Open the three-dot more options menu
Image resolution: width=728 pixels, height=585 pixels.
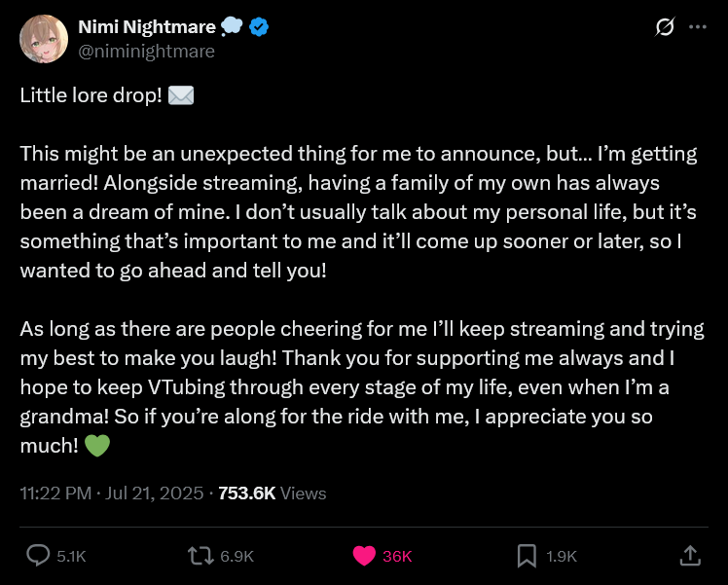[x=697, y=28]
